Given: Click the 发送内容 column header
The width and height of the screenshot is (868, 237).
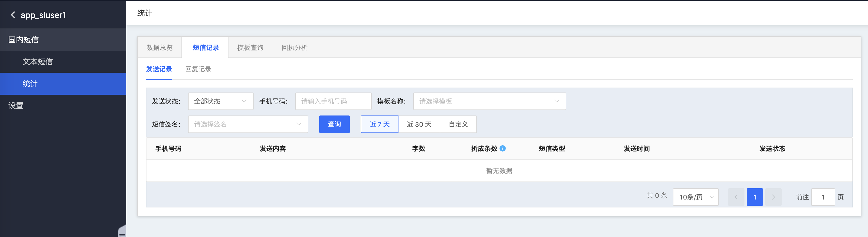Looking at the screenshot, I should tap(272, 149).
